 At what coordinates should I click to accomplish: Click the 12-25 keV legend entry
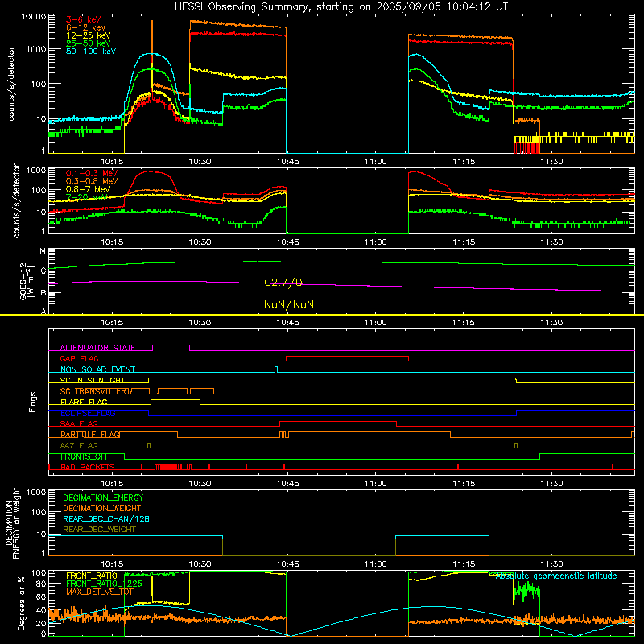[x=89, y=35]
